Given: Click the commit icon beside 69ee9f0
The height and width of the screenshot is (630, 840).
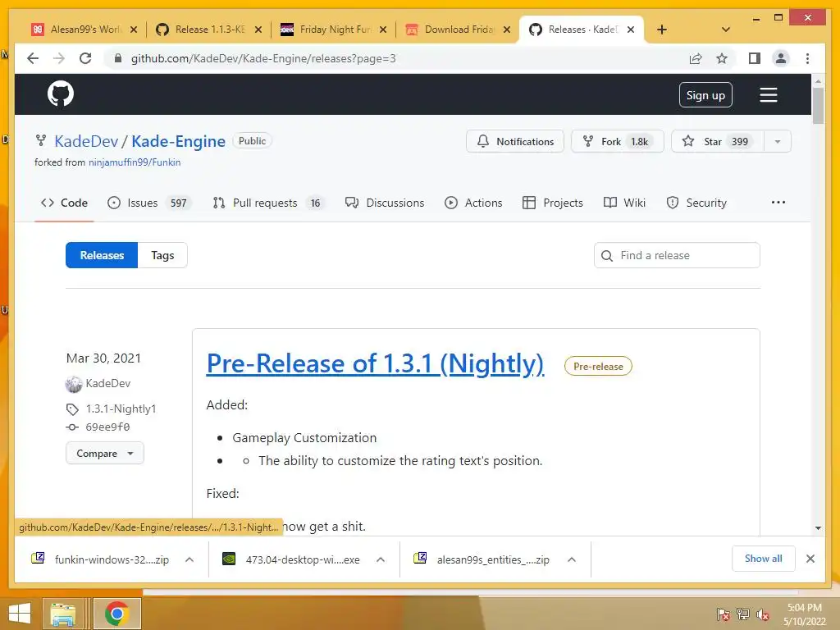Looking at the screenshot, I should [x=72, y=427].
